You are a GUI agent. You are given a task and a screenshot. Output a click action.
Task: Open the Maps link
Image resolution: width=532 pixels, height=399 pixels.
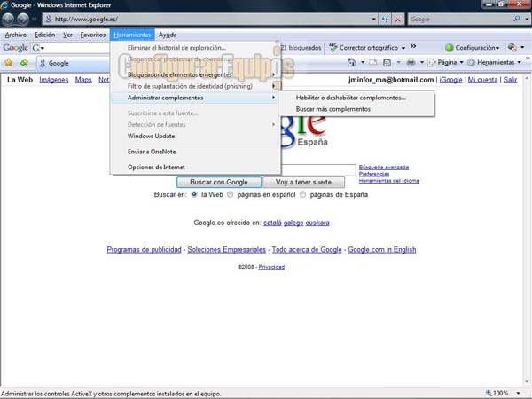pyautogui.click(x=83, y=80)
